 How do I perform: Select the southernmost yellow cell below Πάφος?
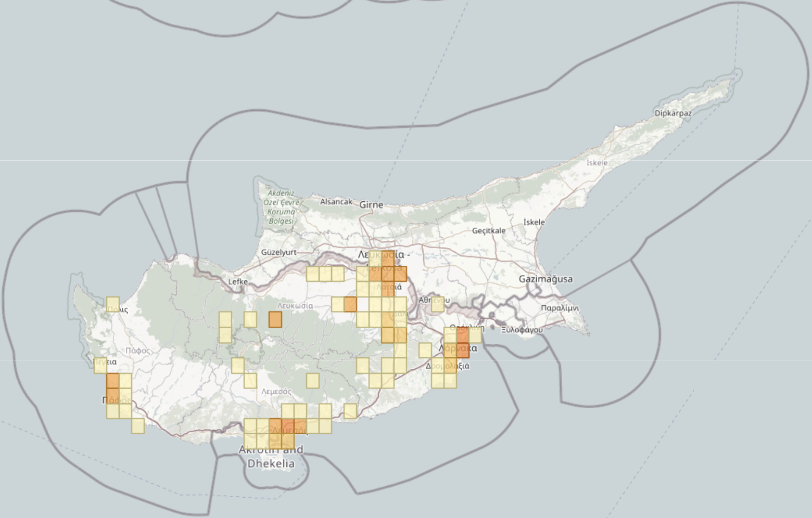pos(137,426)
